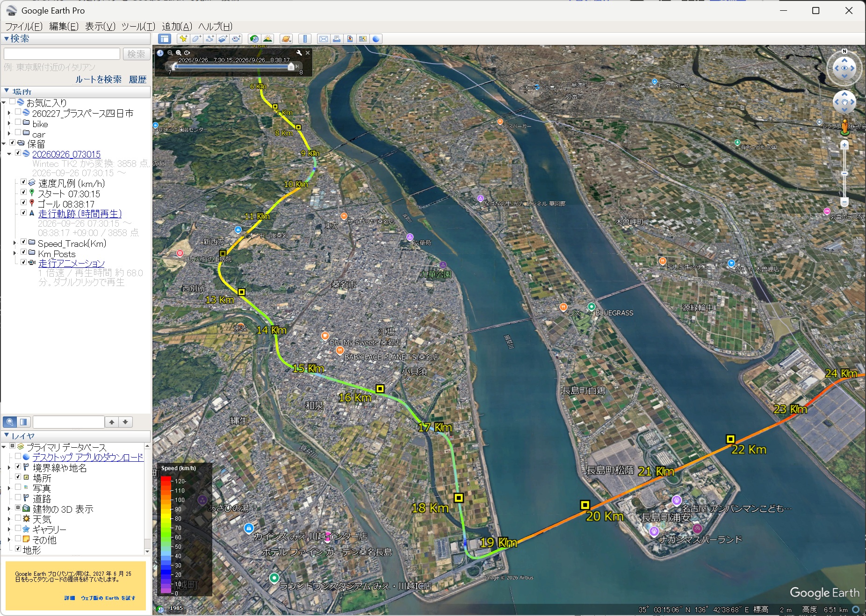Click the 走行アニメーション tour link
This screenshot has height=616, width=866.
coord(71,263)
